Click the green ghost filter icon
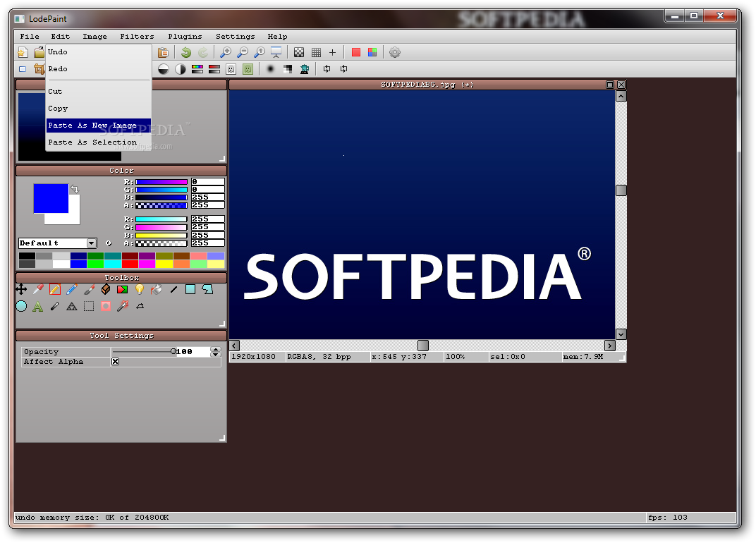The height and width of the screenshot is (543, 756). pos(248,69)
